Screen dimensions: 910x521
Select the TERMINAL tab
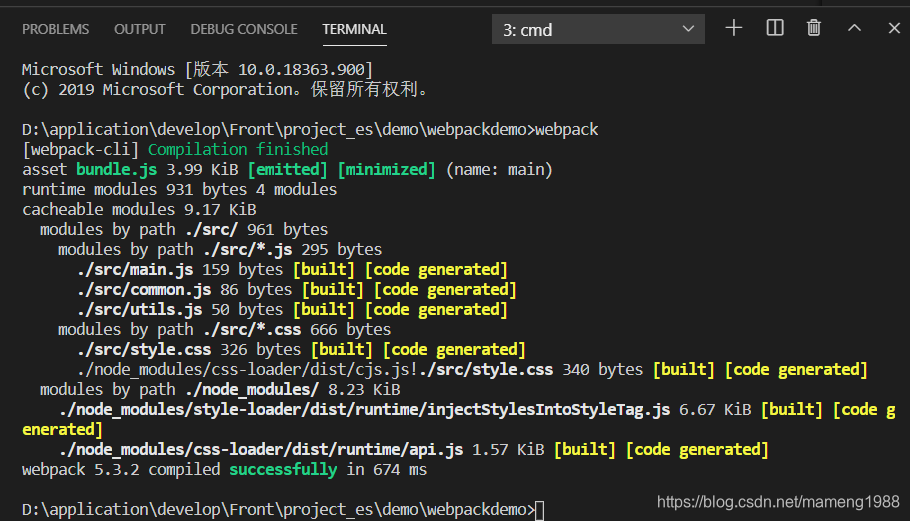pos(355,30)
